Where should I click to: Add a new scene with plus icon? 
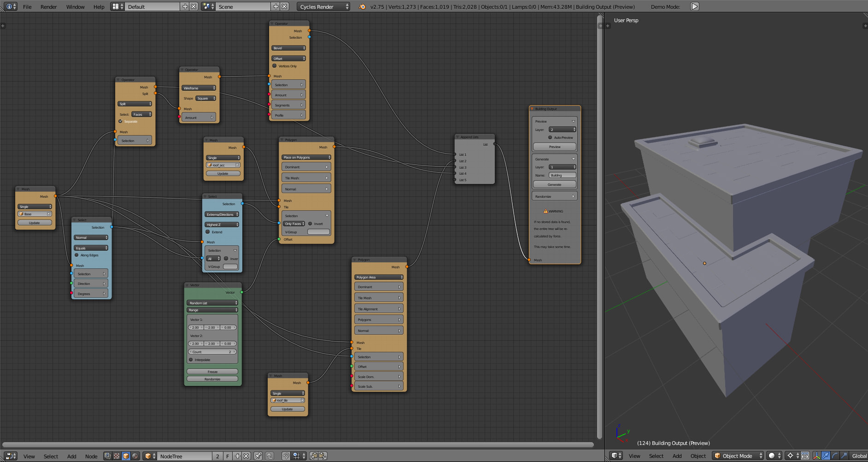pyautogui.click(x=276, y=6)
